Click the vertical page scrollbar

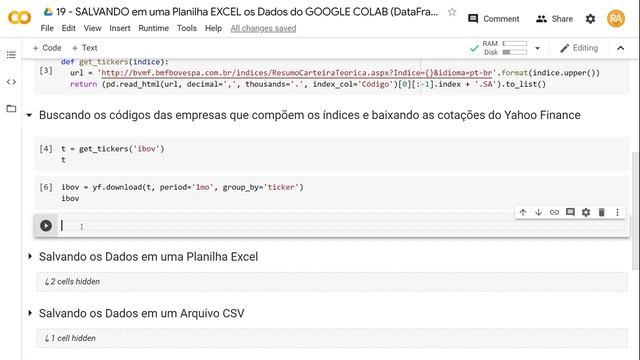coord(634,210)
